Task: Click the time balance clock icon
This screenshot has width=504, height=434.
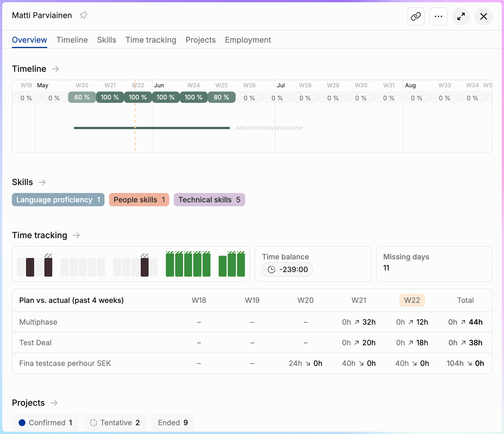Action: pyautogui.click(x=271, y=270)
